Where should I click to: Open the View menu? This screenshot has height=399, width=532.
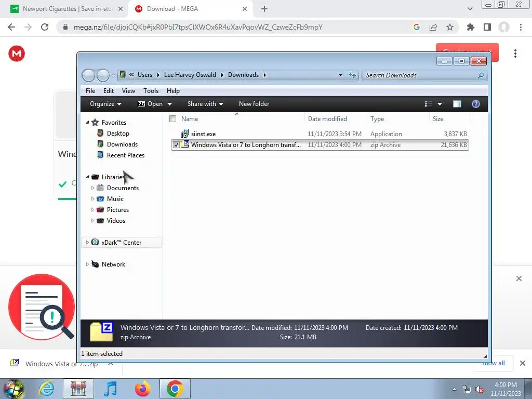(129, 90)
